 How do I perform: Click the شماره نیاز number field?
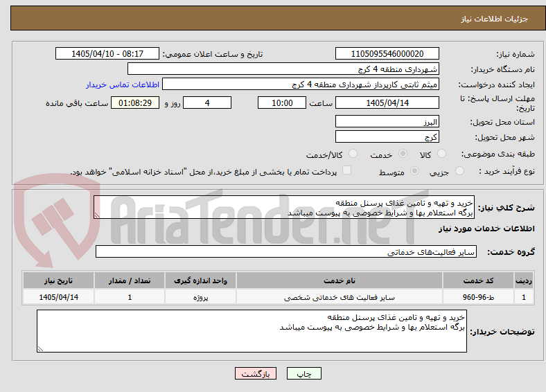tap(387, 53)
